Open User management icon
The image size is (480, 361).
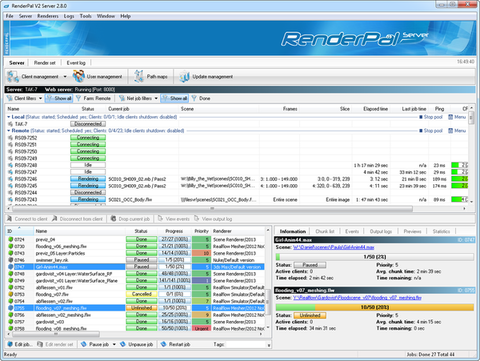79,77
